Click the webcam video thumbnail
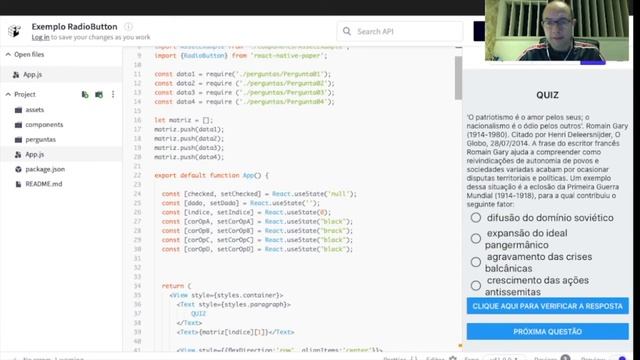Screen dimensions: 640x360 pyautogui.click(x=557, y=31)
